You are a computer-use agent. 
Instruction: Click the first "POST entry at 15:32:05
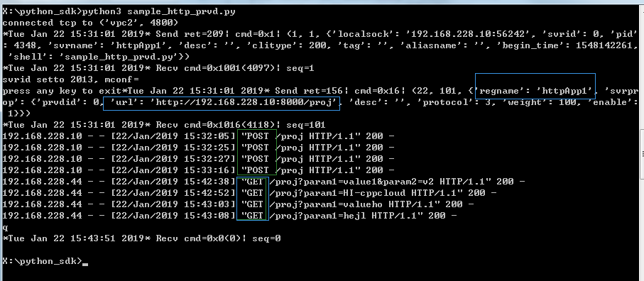pyautogui.click(x=255, y=136)
